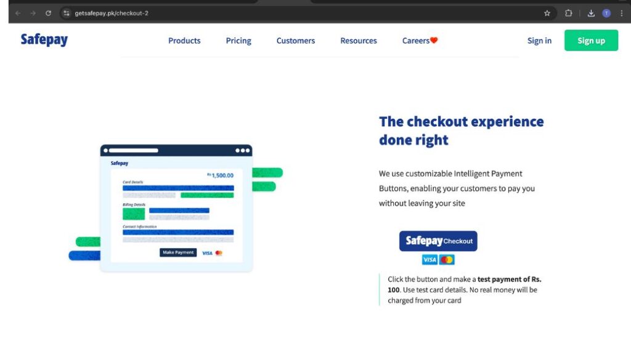This screenshot has width=631, height=364.
Task: Open the browser extensions puzzle icon
Action: click(568, 14)
